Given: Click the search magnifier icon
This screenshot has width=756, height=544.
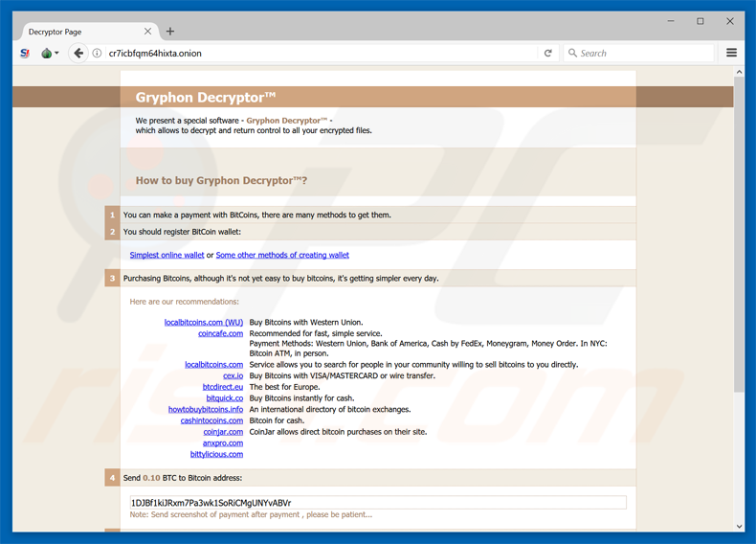Looking at the screenshot, I should tap(572, 53).
